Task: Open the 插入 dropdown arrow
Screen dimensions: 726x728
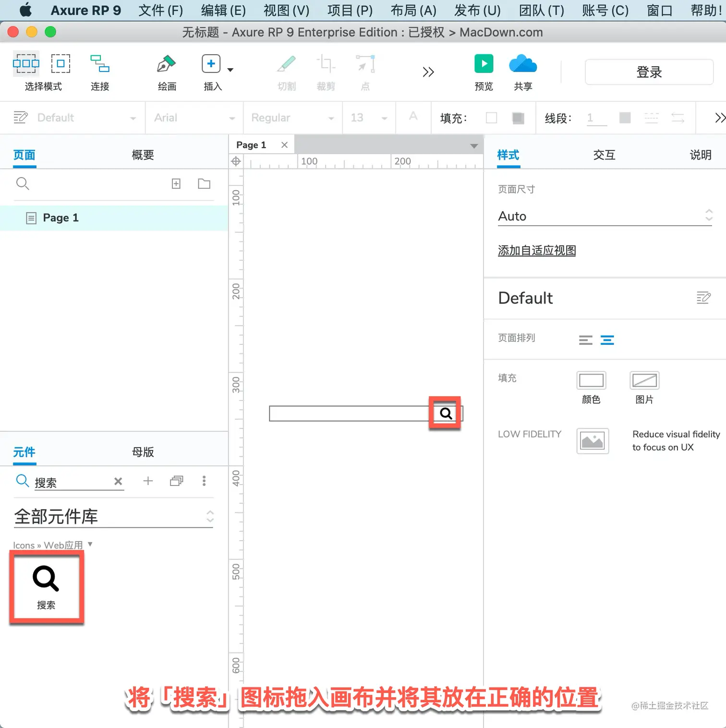Action: click(x=230, y=70)
